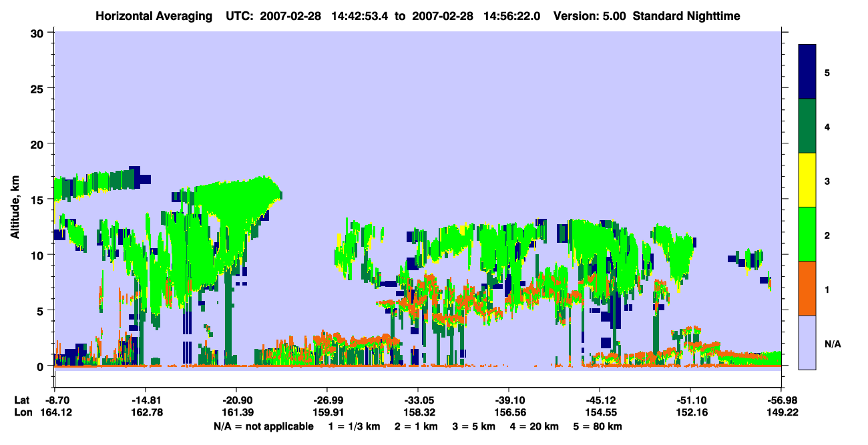Click the colorbar label 5
868x445 pixels.
tap(827, 72)
